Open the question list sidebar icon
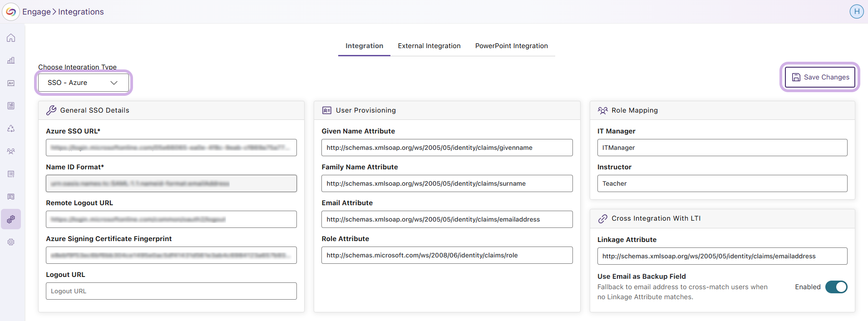 click(11, 174)
